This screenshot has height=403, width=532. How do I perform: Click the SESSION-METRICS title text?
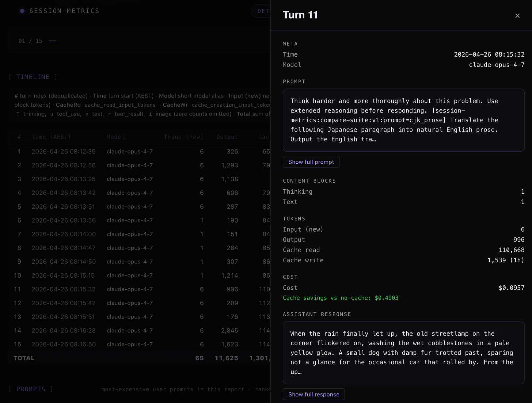coord(64,11)
